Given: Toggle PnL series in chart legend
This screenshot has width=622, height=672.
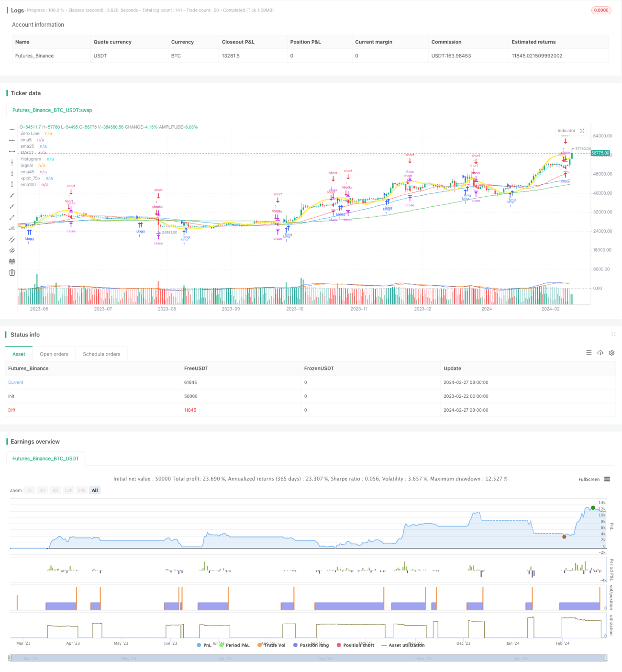Looking at the screenshot, I should pos(204,645).
